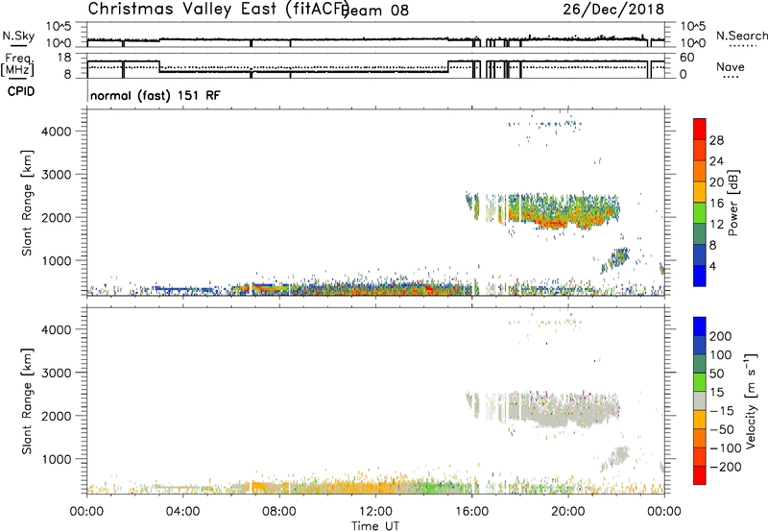
Task: Click the '04:00' time axis tick label
Action: [182, 512]
